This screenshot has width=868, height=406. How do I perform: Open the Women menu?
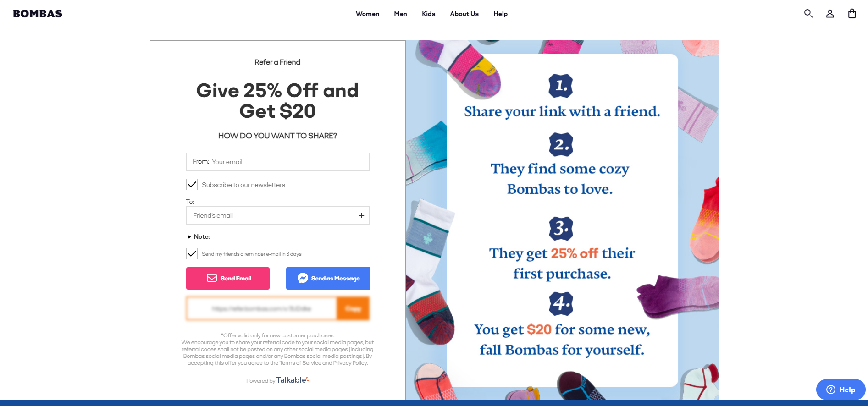point(367,14)
